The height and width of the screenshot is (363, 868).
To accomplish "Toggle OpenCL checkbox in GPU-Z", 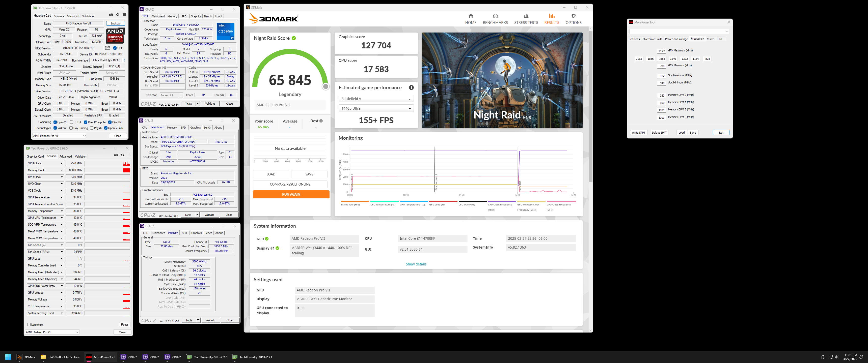I will tap(55, 122).
